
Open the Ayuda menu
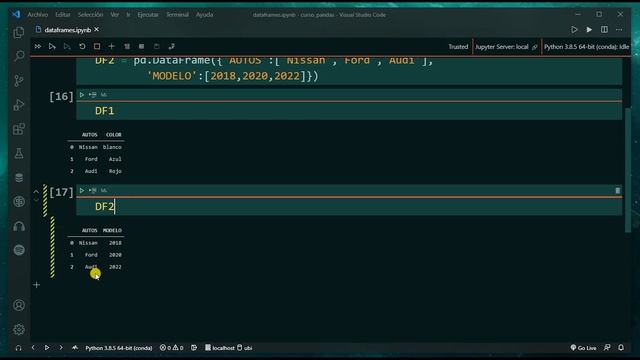(x=204, y=15)
